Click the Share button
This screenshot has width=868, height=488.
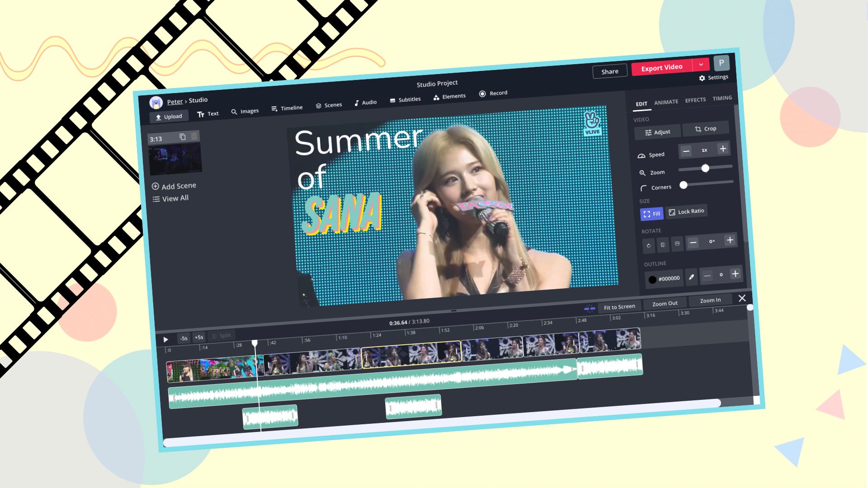pyautogui.click(x=610, y=71)
